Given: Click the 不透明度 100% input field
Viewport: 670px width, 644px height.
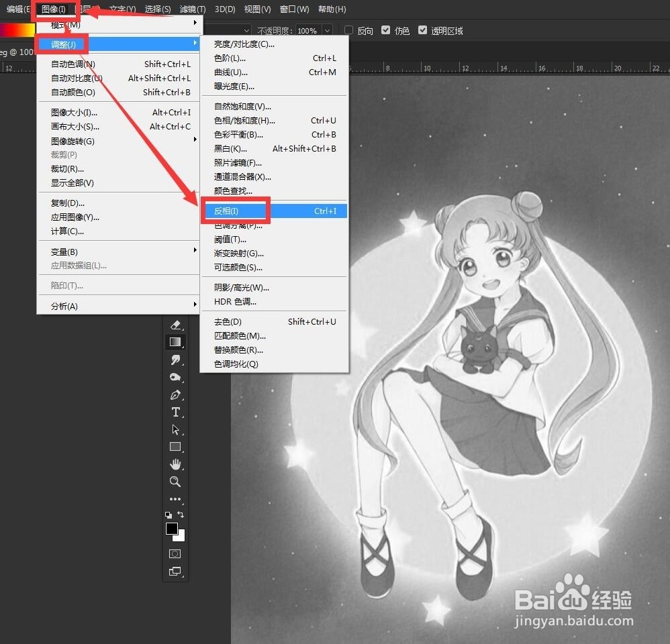Looking at the screenshot, I should point(309,30).
